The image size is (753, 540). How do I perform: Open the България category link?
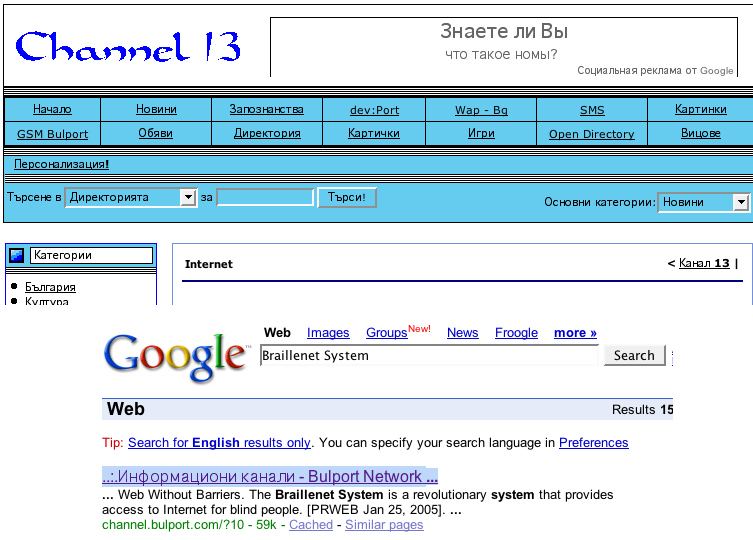[x=50, y=287]
